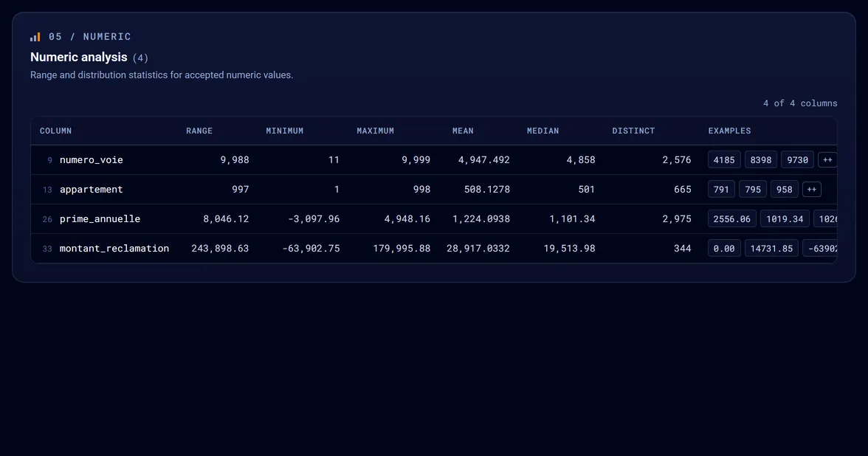Expand more examples in numero_voie row

tap(827, 160)
